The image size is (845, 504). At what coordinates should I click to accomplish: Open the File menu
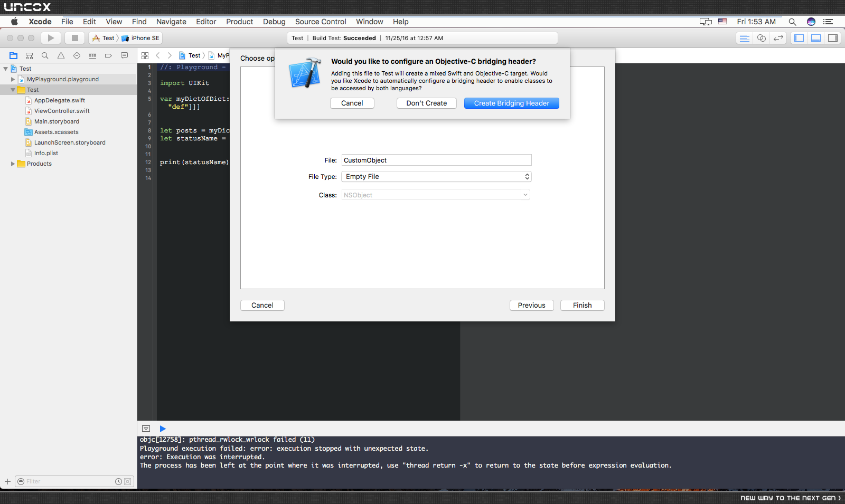(x=67, y=22)
